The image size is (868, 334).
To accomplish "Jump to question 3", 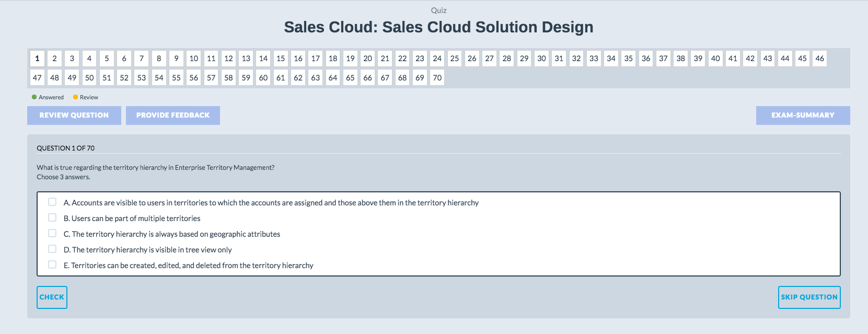I will pos(72,59).
